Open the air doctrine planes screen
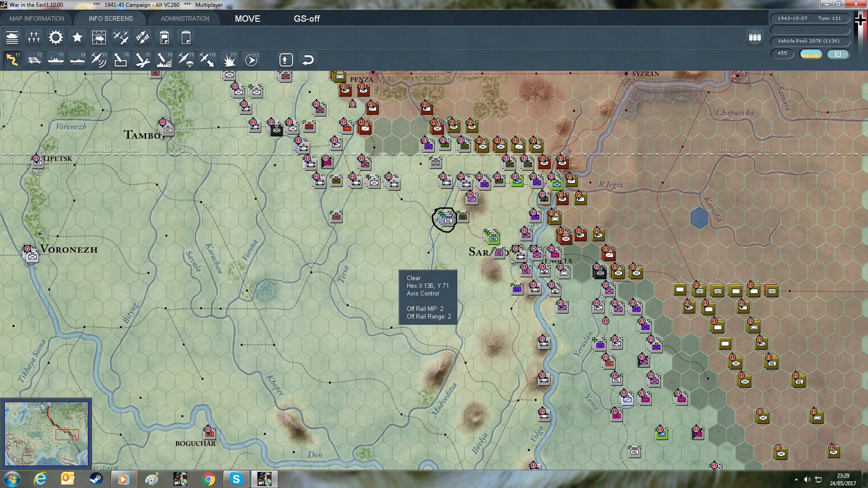 [x=121, y=38]
